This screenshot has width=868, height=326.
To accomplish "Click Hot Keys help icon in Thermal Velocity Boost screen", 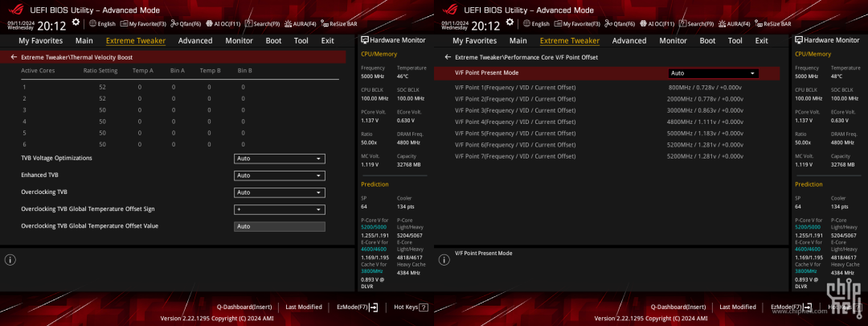I will point(424,307).
